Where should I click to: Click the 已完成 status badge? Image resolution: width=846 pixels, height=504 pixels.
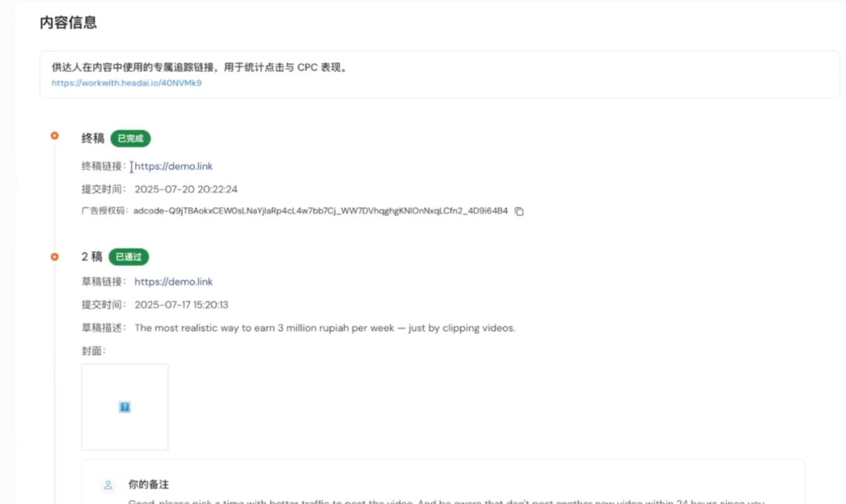click(x=131, y=139)
